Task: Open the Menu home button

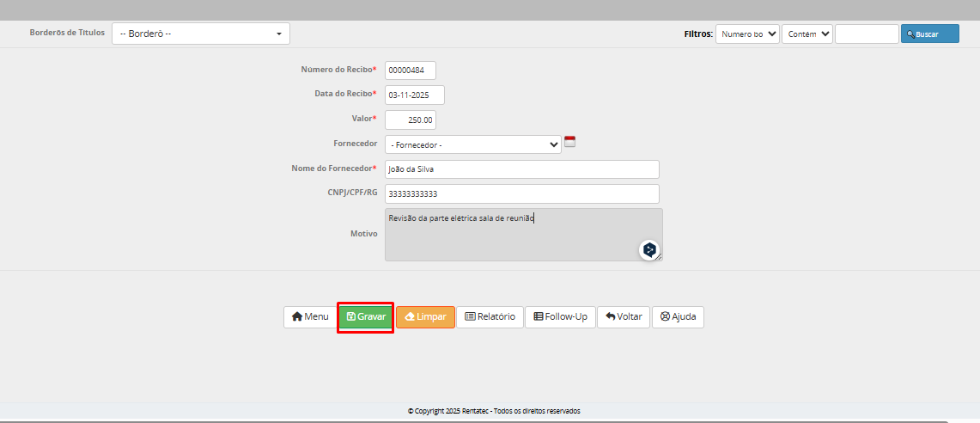Action: click(x=310, y=316)
